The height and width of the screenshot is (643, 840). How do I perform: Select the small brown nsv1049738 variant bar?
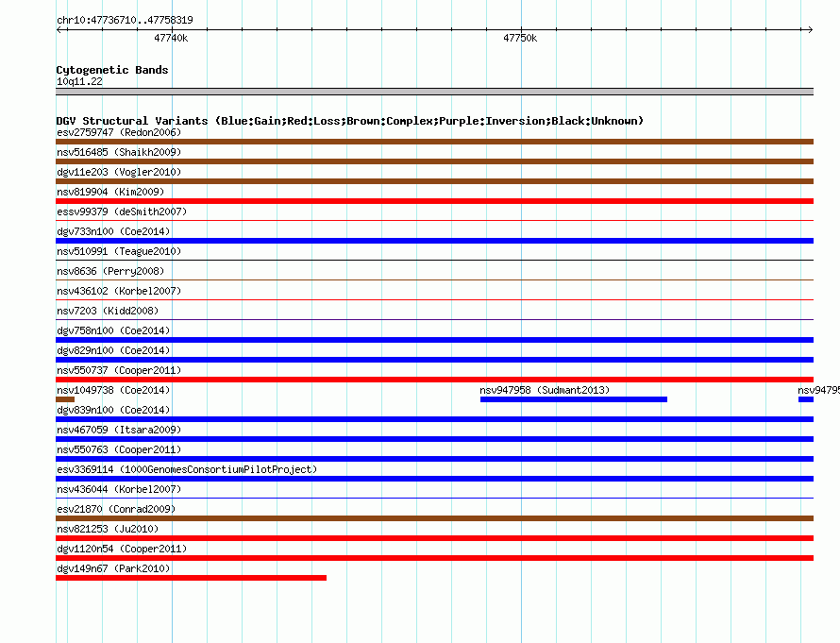65,399
